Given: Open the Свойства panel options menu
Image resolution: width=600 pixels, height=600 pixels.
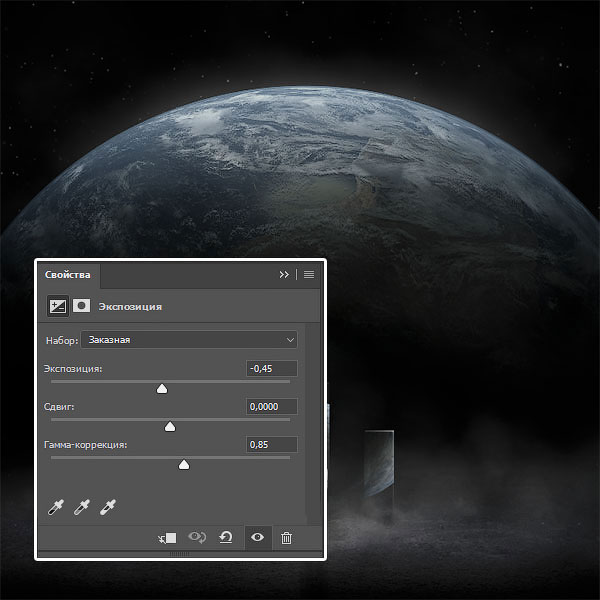Looking at the screenshot, I should click(309, 275).
